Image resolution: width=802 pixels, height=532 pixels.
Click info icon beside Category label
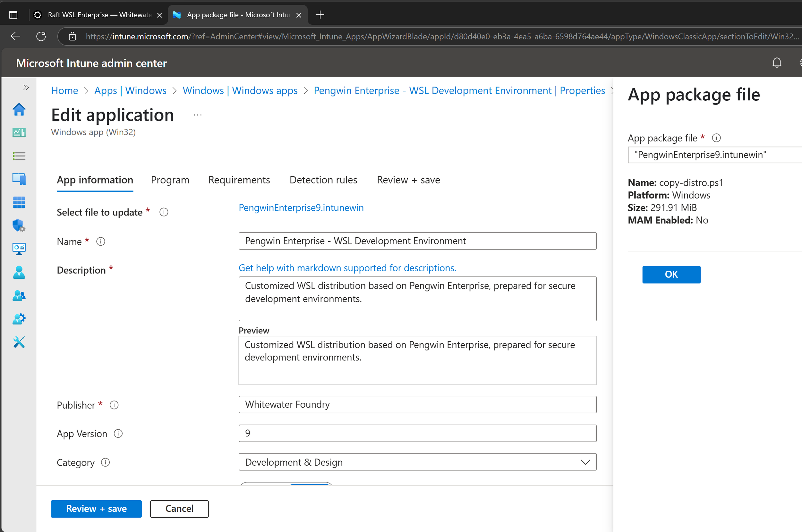click(106, 462)
